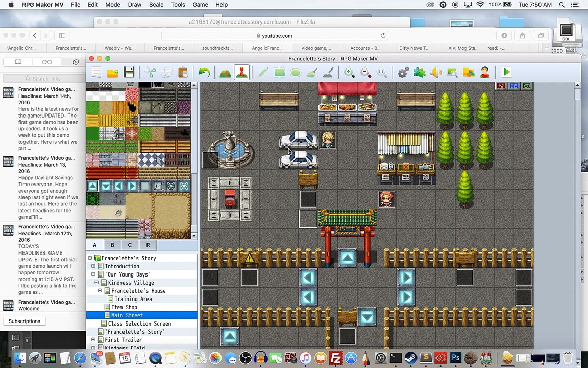Zoom out on the map
This screenshot has height=368, width=588.
pyautogui.click(x=365, y=72)
